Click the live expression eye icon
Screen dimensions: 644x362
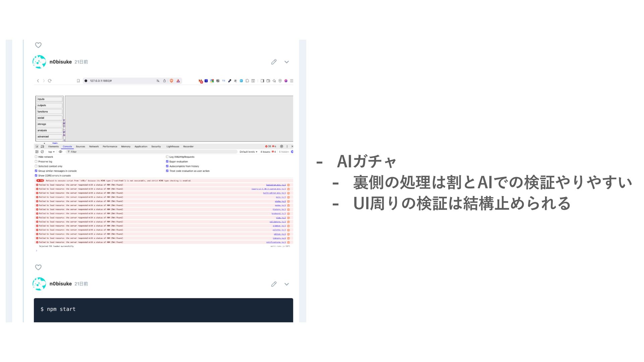coord(60,152)
